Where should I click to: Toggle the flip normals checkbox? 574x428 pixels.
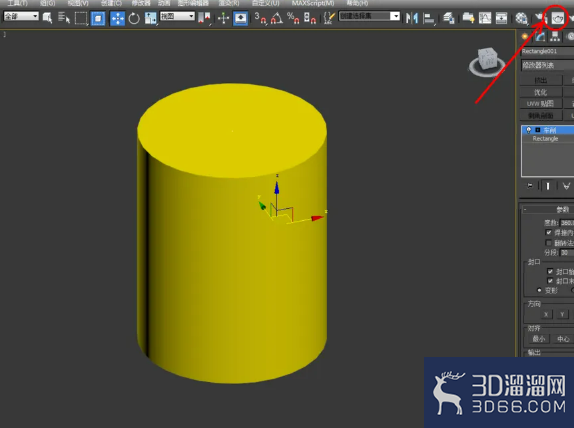tap(548, 242)
